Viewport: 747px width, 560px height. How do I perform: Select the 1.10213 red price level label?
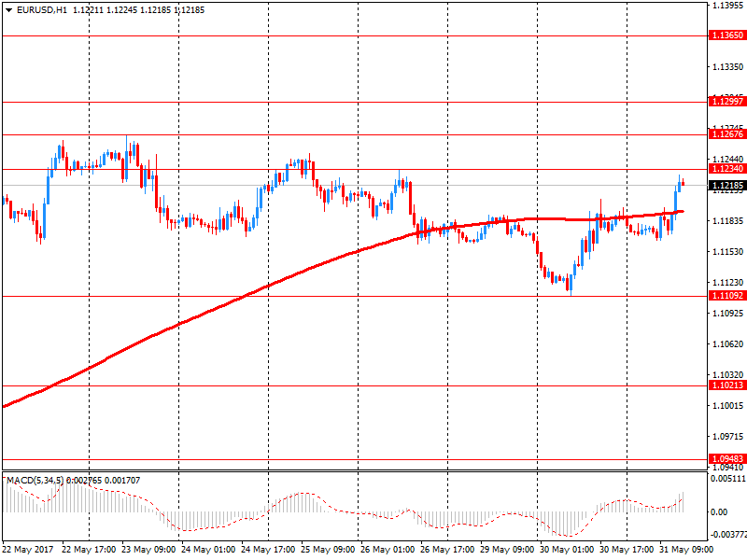click(x=727, y=385)
